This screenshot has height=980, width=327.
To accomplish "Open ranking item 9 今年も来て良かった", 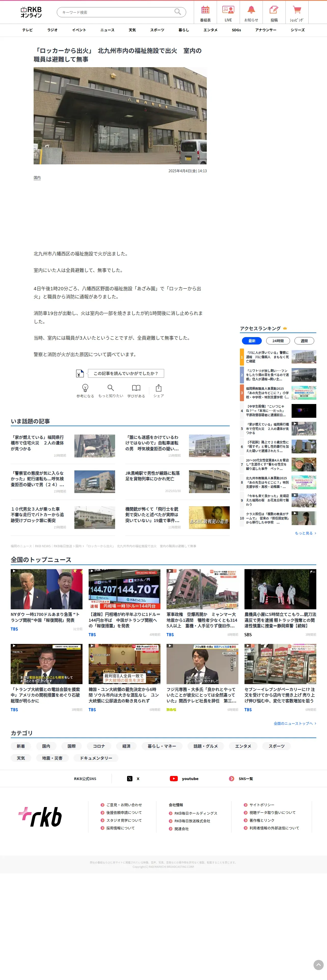I will tap(278, 500).
